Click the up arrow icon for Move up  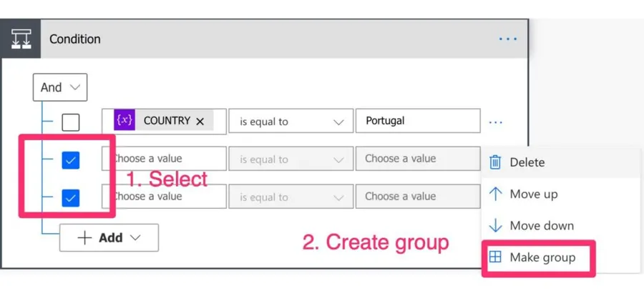point(495,194)
